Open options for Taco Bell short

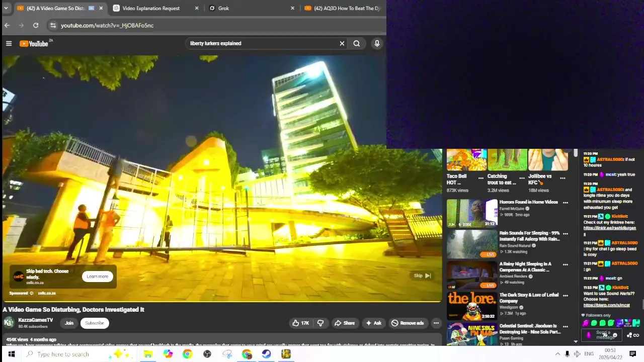click(481, 178)
